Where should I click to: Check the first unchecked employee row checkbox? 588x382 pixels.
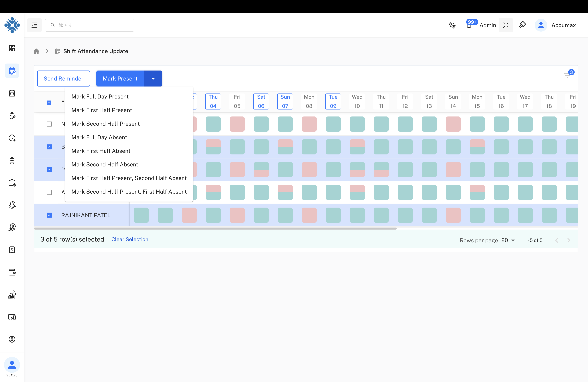tap(49, 124)
